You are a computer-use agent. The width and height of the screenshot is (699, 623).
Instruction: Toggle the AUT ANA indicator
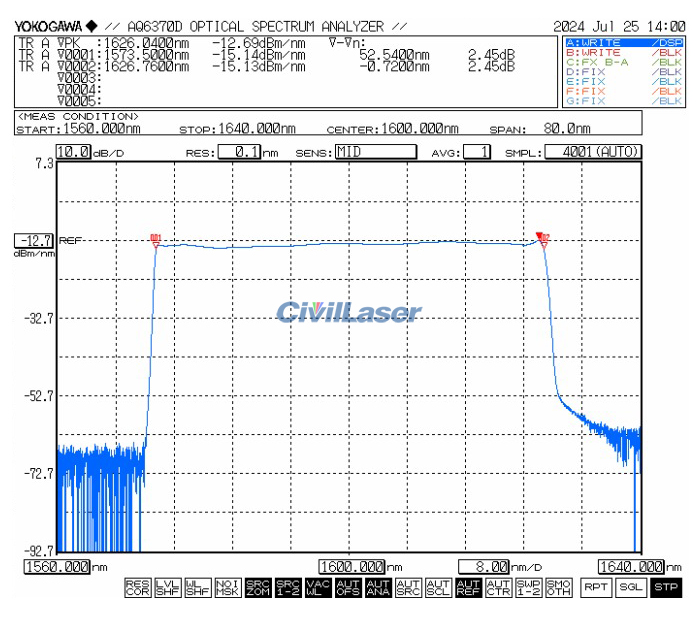click(378, 587)
